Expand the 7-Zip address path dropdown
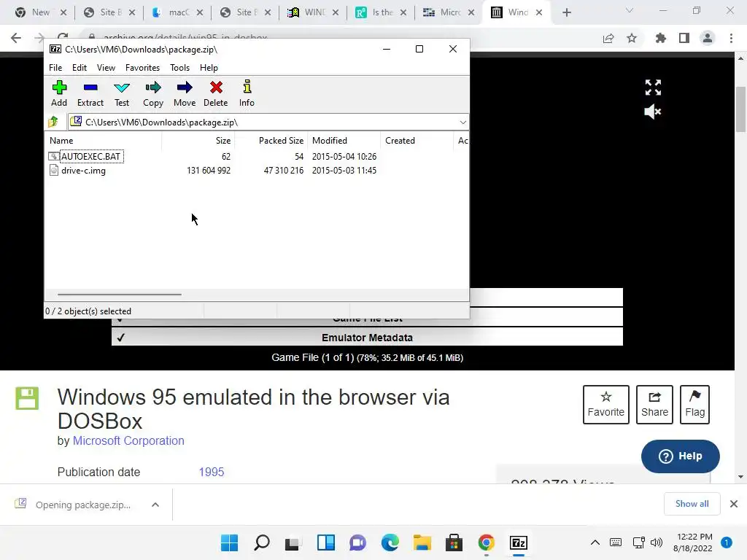 coord(462,122)
